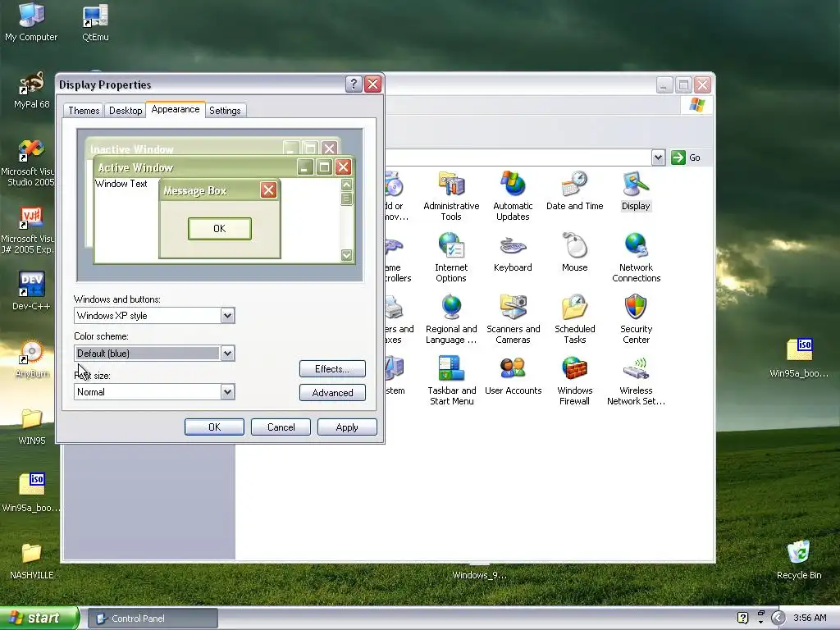The width and height of the screenshot is (840, 630).
Task: Select the NASHVILLE folder on desktop
Action: click(x=32, y=560)
